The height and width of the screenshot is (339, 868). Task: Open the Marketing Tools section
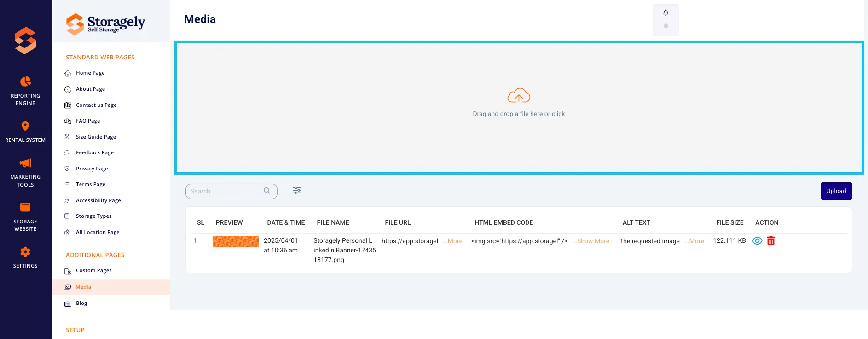pyautogui.click(x=25, y=173)
